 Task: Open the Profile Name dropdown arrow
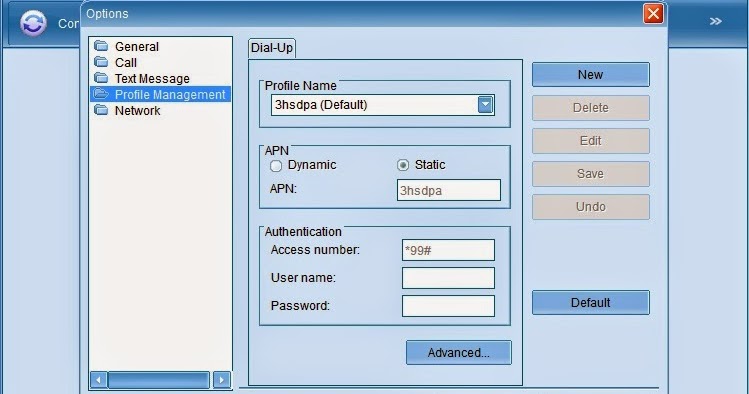pos(485,105)
